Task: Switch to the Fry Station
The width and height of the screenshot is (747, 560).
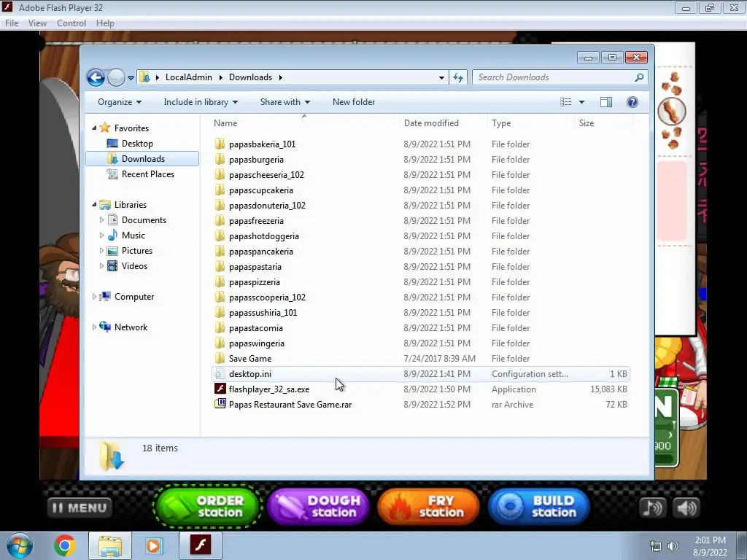Action: point(427,506)
